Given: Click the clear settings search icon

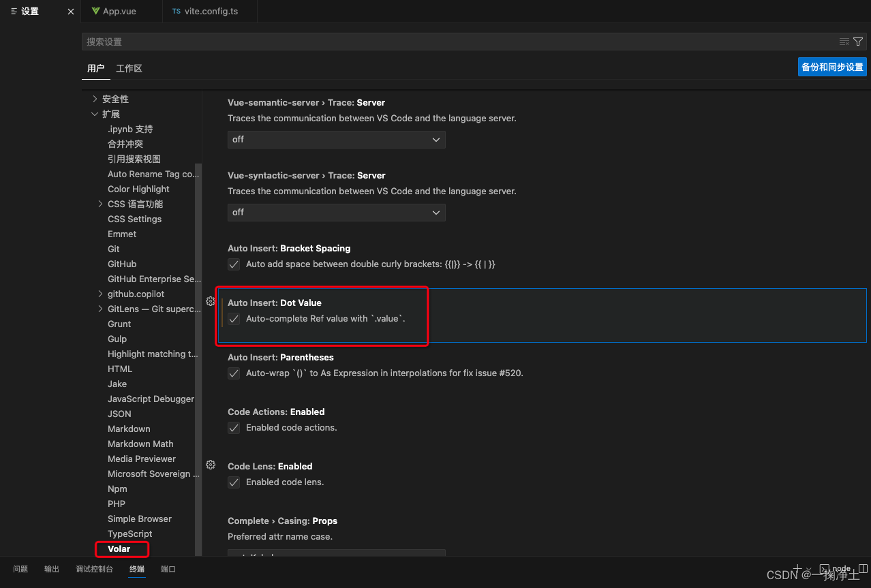Looking at the screenshot, I should (844, 42).
